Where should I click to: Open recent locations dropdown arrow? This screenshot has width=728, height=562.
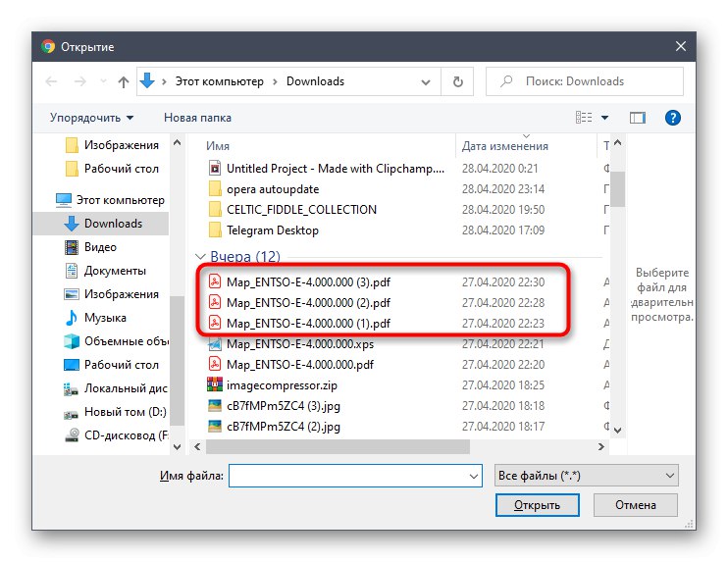pos(103,81)
